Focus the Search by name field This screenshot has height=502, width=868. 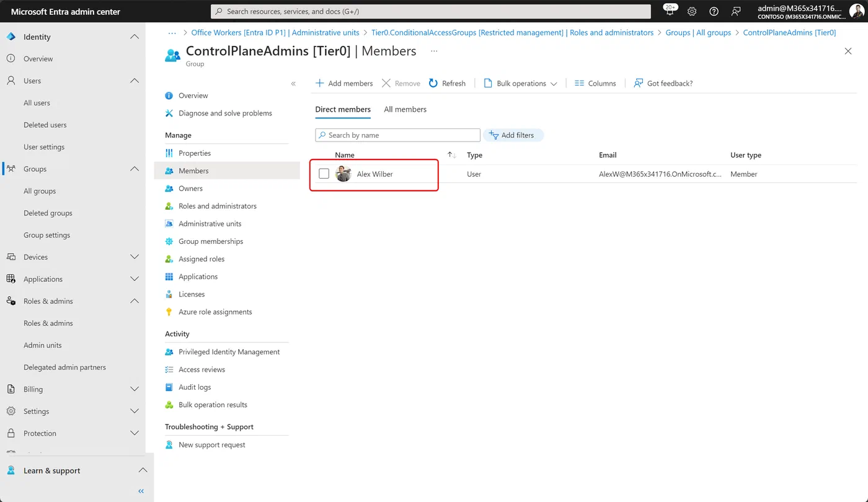(397, 135)
